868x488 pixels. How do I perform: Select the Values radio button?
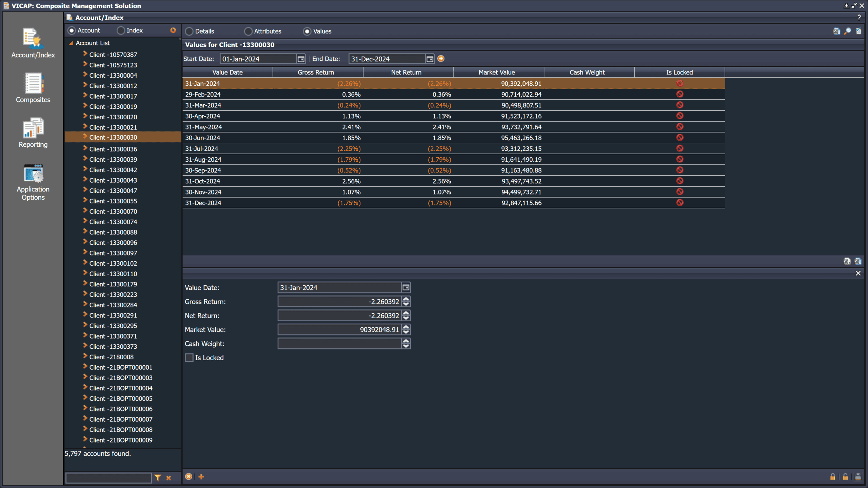307,32
